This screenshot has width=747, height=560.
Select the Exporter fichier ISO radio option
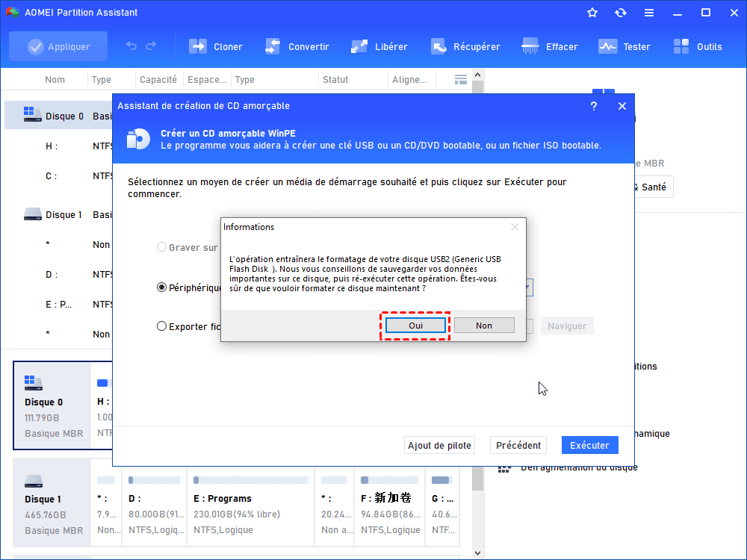click(x=161, y=326)
